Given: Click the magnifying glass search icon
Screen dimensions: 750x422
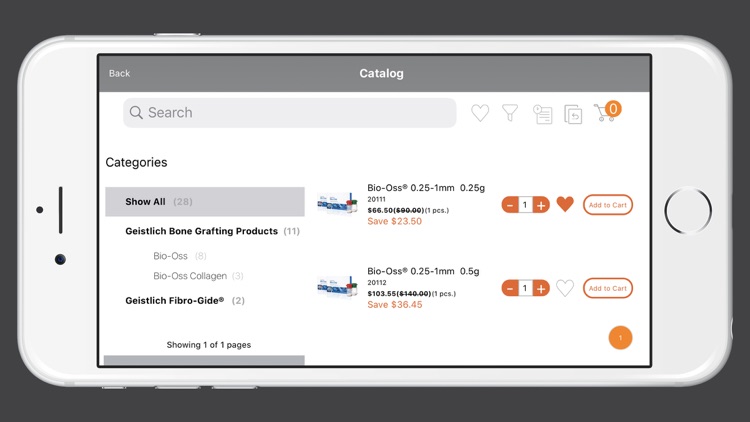Looking at the screenshot, I should [136, 112].
